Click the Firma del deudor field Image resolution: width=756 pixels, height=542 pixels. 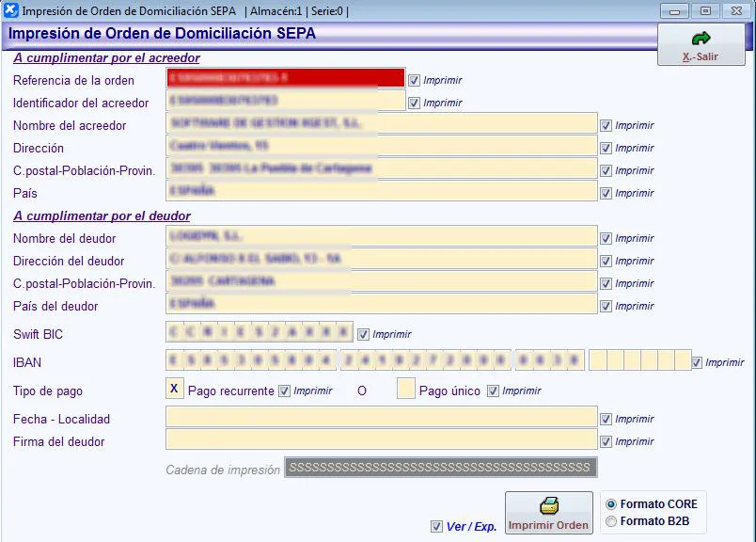(x=381, y=439)
